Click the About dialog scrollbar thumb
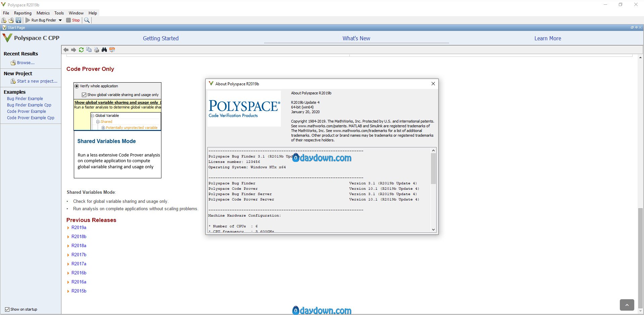644x315 pixels. click(x=433, y=169)
